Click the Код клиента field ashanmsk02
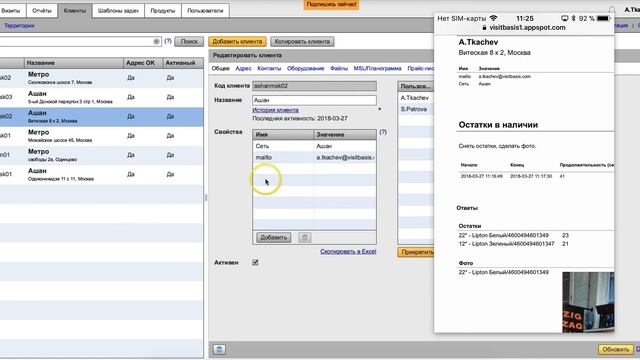The height and width of the screenshot is (360, 640). pos(314,86)
